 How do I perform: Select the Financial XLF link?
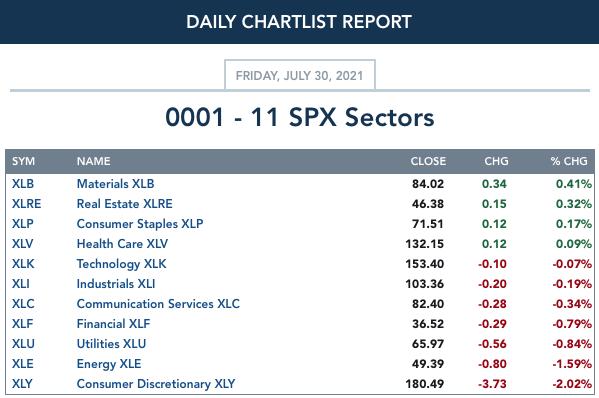click(x=113, y=324)
